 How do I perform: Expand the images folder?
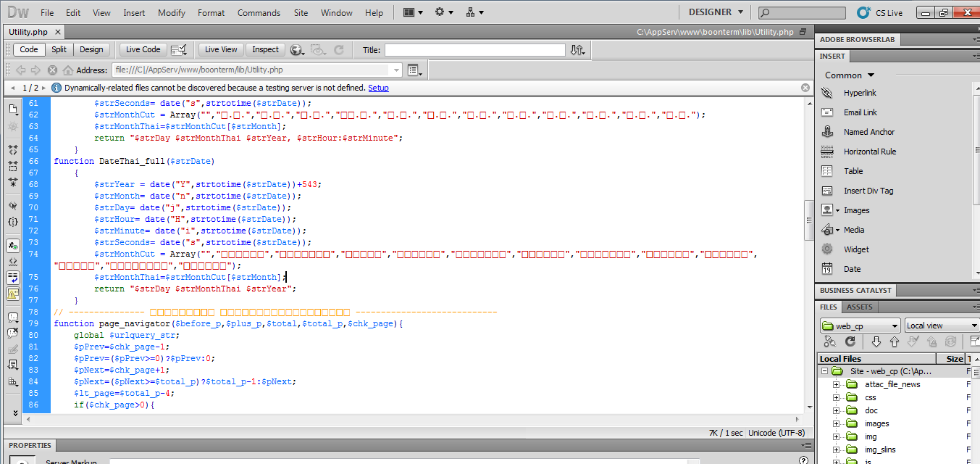(x=836, y=423)
